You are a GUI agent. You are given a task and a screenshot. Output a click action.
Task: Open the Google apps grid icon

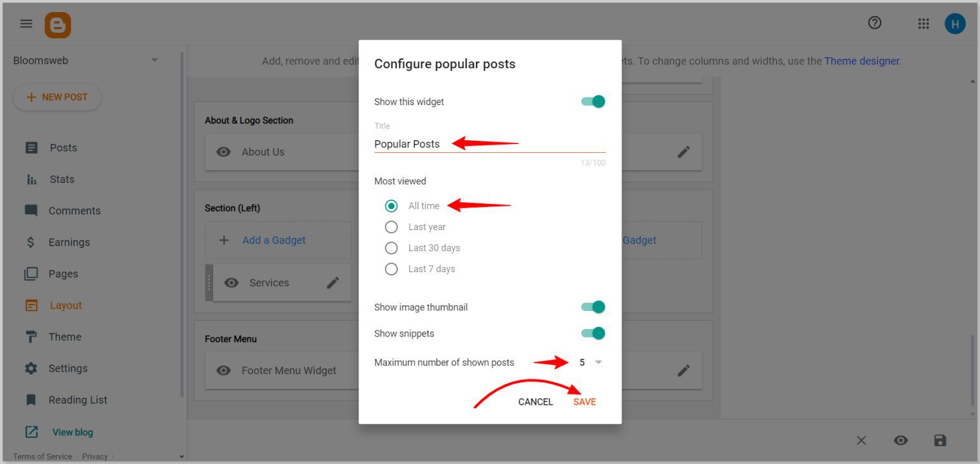click(x=923, y=24)
